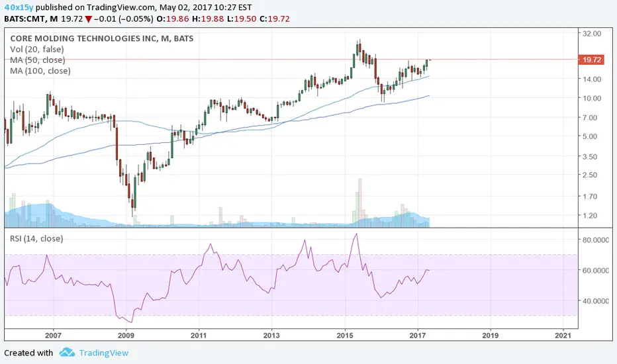Open the 40x15y author link
617x364 pixels.
(x=19, y=7)
